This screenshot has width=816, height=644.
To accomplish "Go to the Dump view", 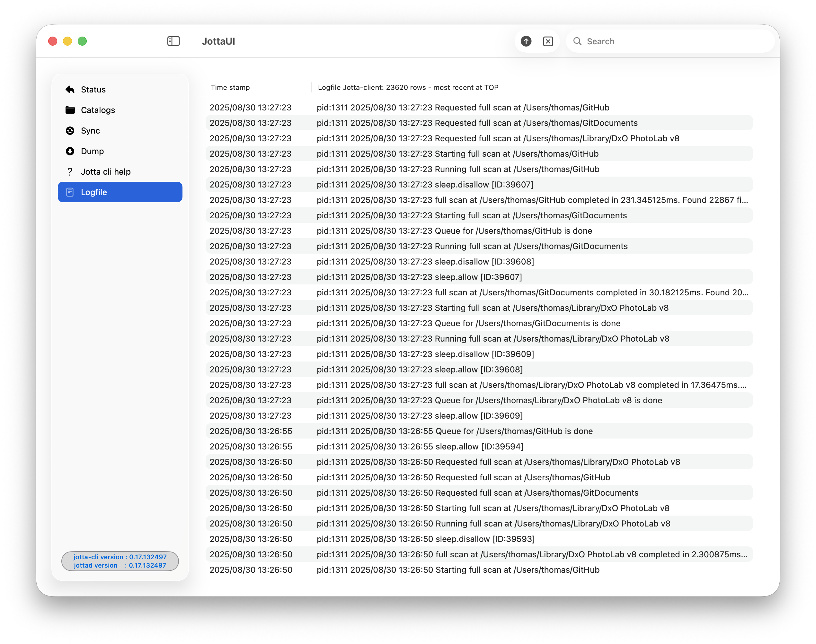I will pos(120,151).
